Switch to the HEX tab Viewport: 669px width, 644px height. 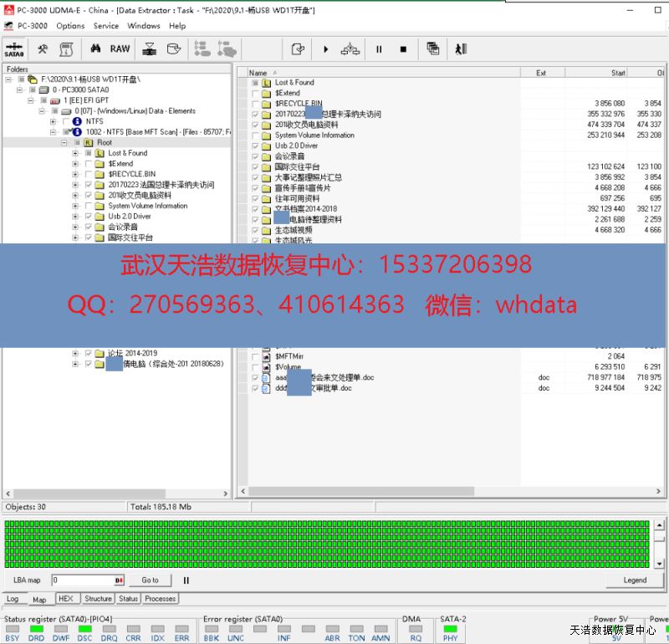point(64,599)
